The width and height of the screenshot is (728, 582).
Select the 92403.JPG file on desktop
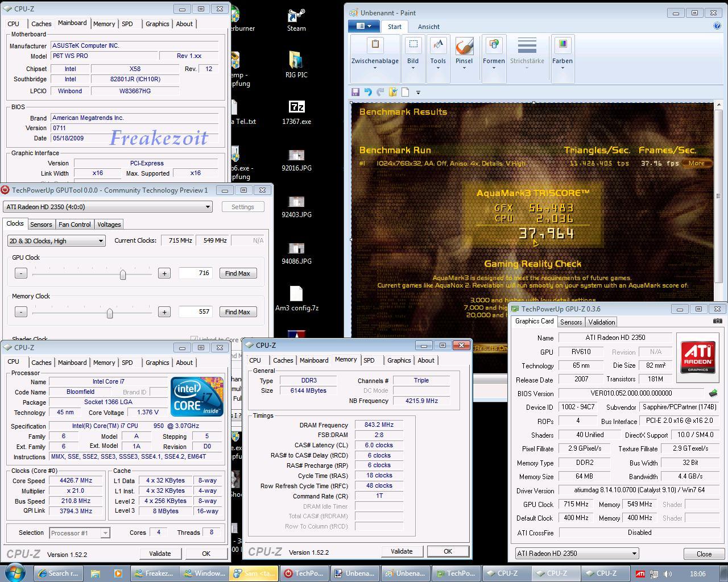coord(296,206)
